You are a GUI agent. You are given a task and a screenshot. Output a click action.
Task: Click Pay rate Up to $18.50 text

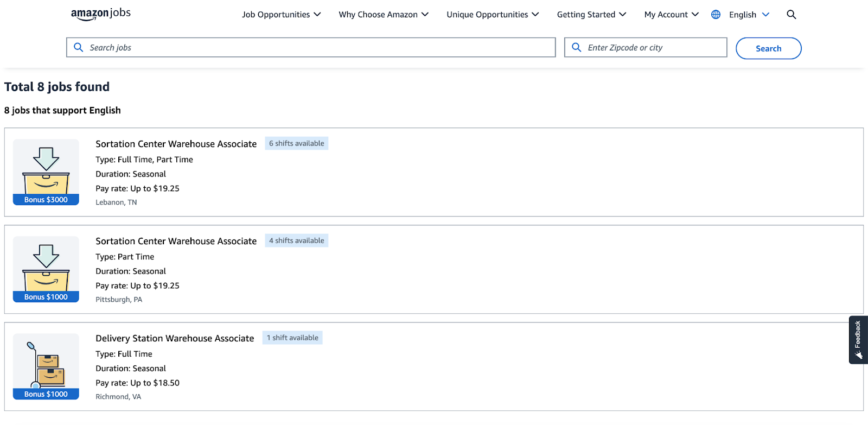[x=137, y=383]
